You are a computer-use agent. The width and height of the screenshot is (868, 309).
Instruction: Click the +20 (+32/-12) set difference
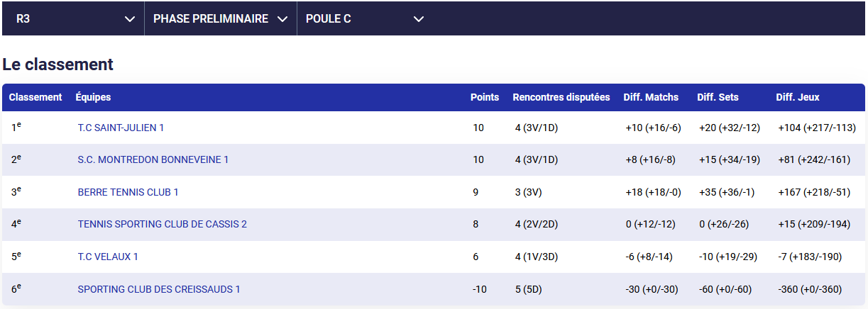(730, 128)
